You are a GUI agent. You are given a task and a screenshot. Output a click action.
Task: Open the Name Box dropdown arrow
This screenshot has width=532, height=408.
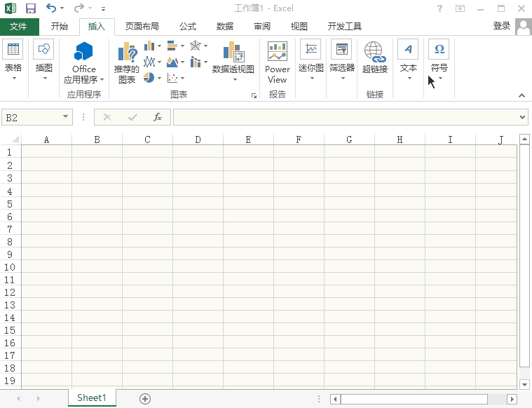65,117
